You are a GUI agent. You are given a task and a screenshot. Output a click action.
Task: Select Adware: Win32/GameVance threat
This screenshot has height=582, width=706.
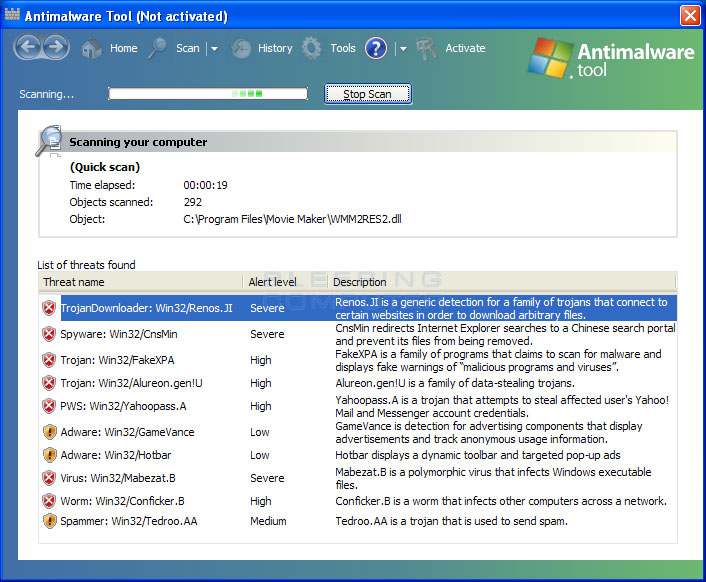127,432
